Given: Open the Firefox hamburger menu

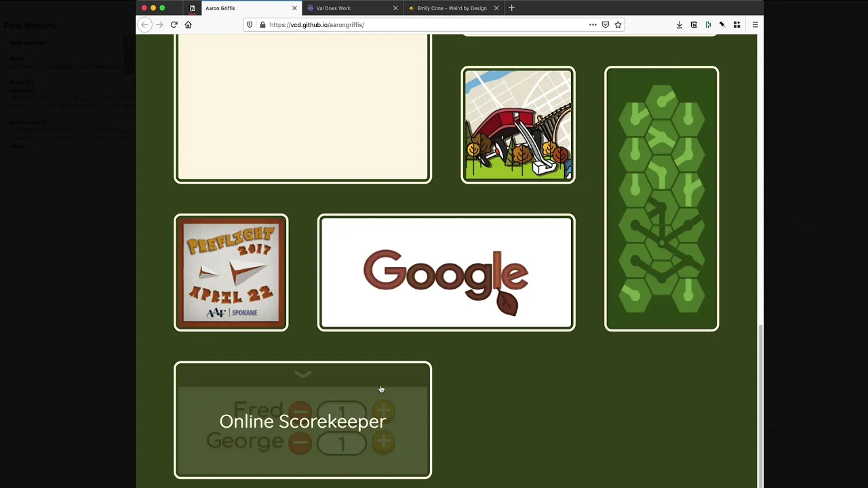Looking at the screenshot, I should [755, 24].
